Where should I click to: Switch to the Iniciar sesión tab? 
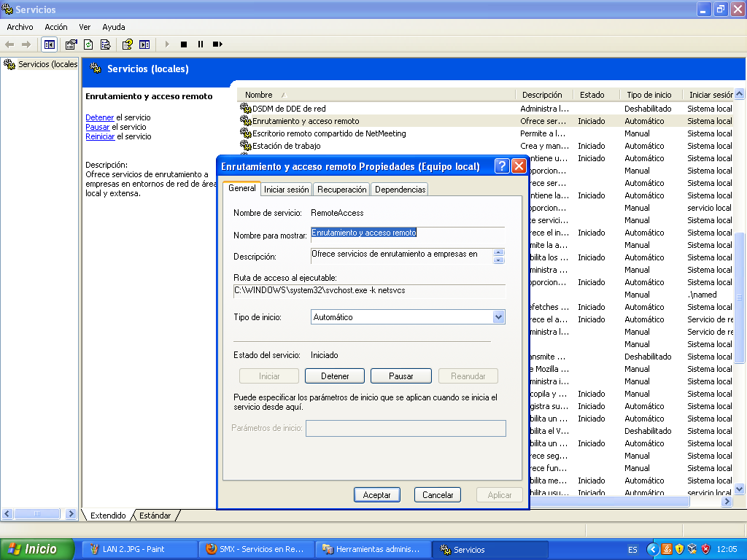coord(286,188)
